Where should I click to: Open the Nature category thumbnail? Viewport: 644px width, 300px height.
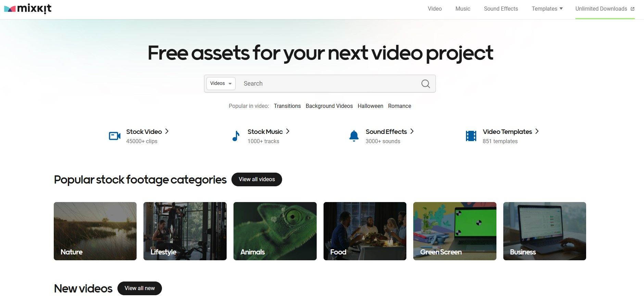click(x=95, y=231)
